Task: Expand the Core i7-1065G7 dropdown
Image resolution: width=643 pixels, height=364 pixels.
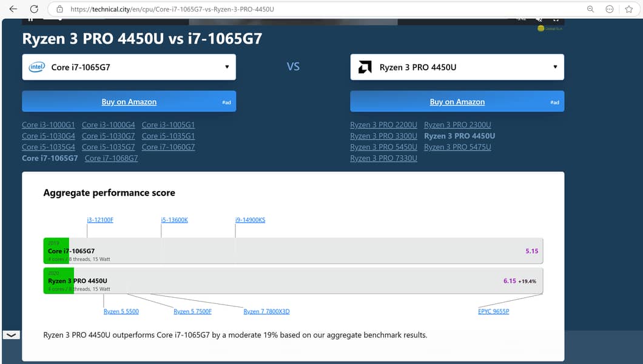Action: [x=226, y=67]
